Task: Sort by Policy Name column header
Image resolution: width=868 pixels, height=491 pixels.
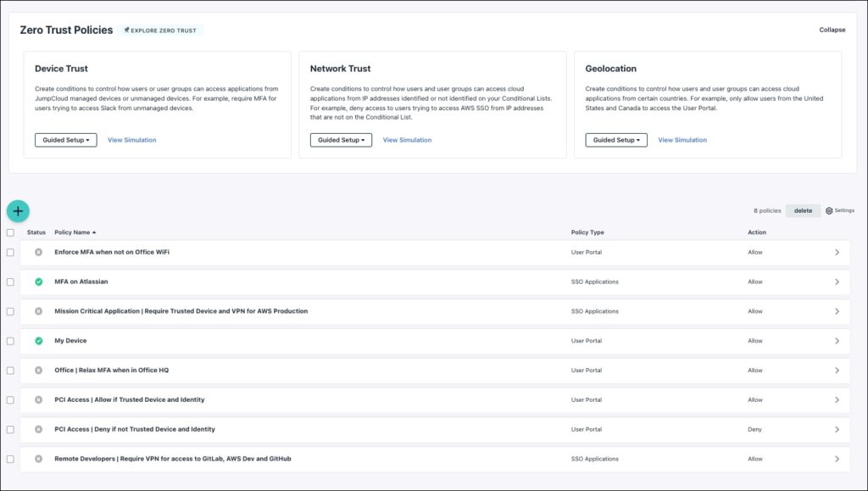Action: [x=75, y=232]
